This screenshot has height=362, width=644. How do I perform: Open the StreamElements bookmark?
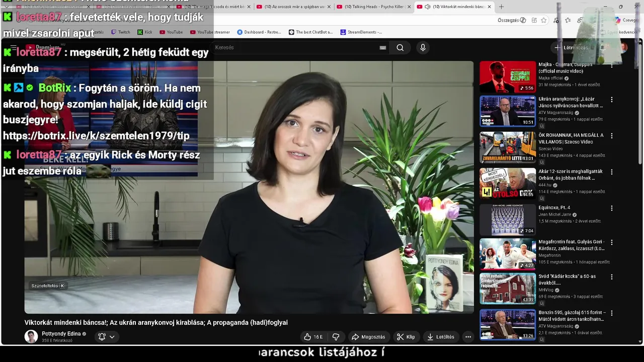(361, 32)
